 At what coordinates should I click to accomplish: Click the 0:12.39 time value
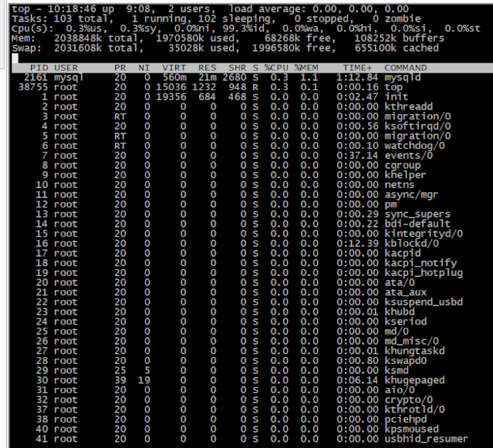pos(357,243)
